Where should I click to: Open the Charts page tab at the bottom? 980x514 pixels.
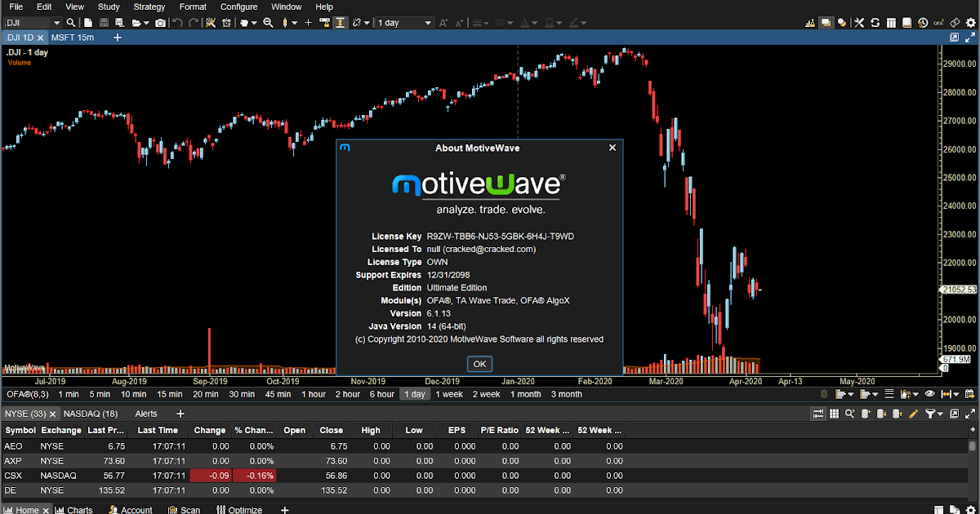[73, 510]
